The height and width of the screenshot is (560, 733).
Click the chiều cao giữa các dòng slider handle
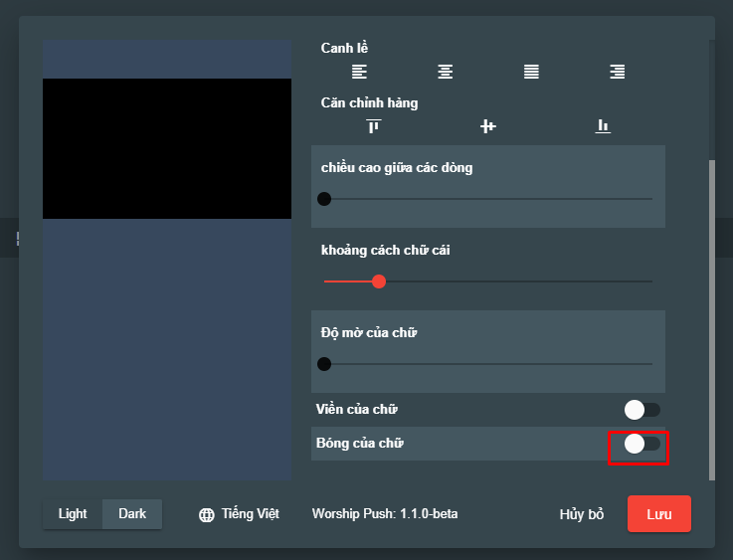point(324,199)
